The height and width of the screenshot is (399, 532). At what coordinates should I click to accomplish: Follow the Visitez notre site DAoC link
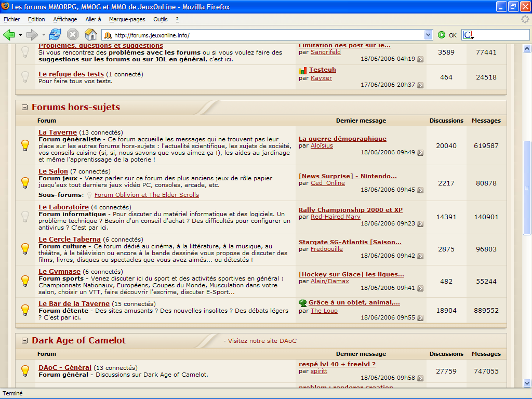[262, 341]
